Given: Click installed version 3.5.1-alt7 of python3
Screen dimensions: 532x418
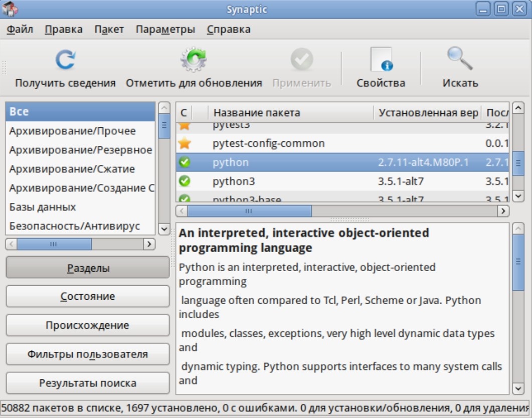Looking at the screenshot, I should (401, 181).
